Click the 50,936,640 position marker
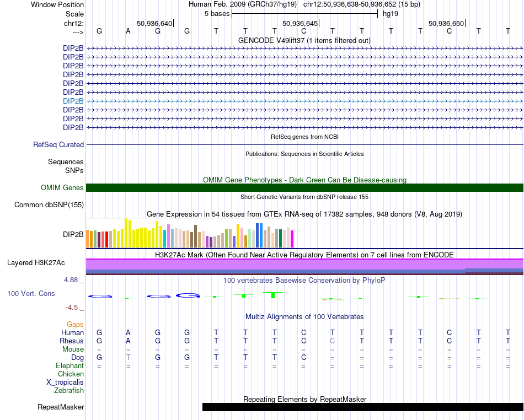 pos(155,23)
